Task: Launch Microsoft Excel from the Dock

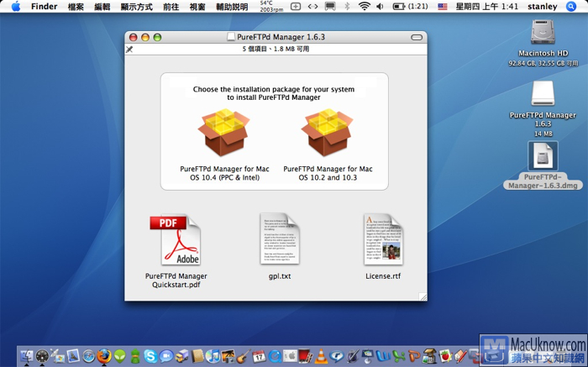Action: click(x=399, y=357)
